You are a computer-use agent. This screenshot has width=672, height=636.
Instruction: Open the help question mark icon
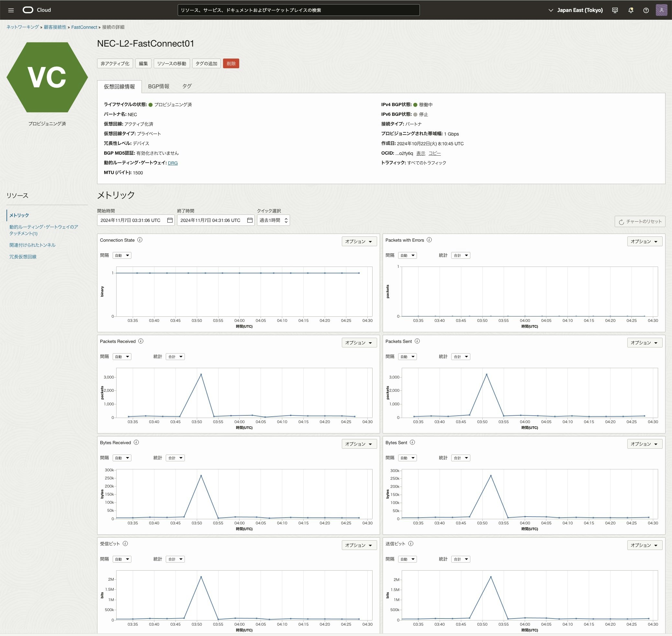point(646,10)
